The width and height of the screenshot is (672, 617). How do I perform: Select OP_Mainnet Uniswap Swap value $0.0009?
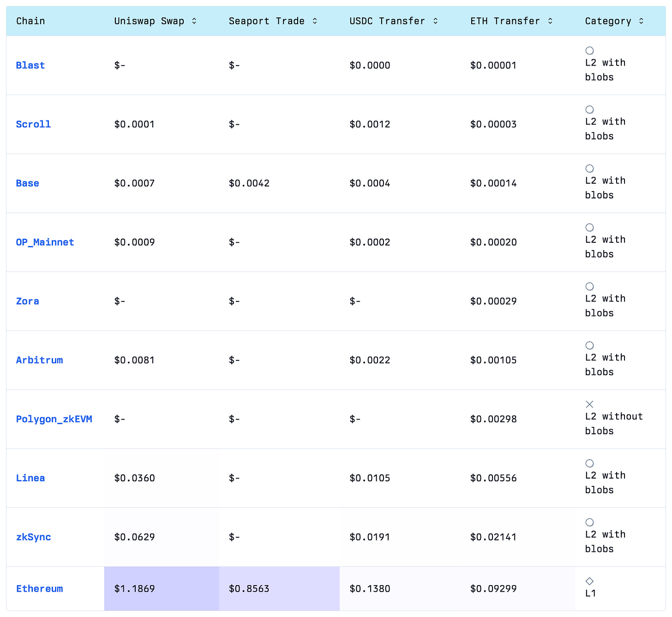(134, 242)
